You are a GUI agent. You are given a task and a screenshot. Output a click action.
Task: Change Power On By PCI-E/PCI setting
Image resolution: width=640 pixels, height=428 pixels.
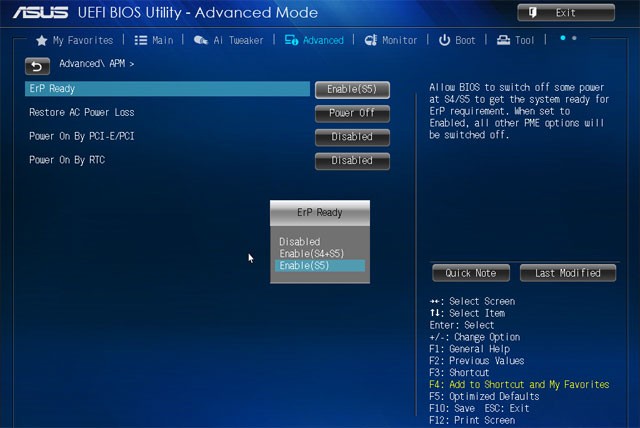tap(352, 137)
